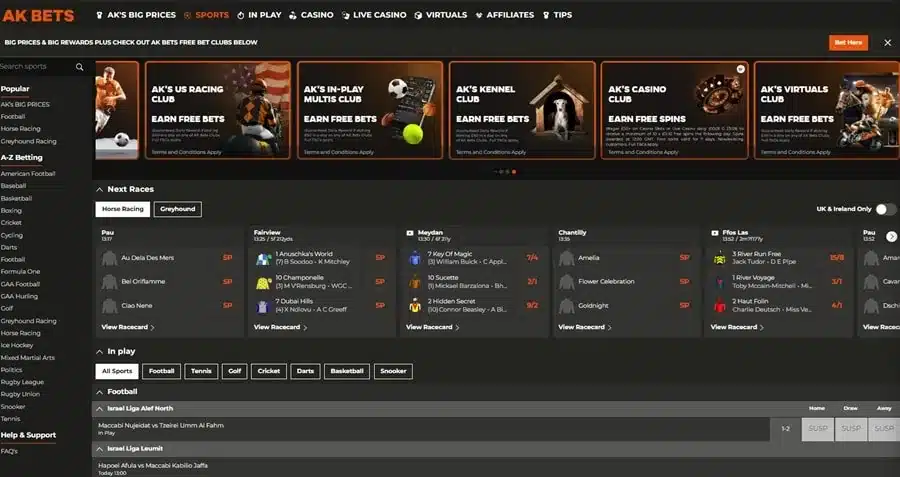Image resolution: width=900 pixels, height=477 pixels.
Task: Click the Goldnight grey silk icon
Action: [567, 306]
